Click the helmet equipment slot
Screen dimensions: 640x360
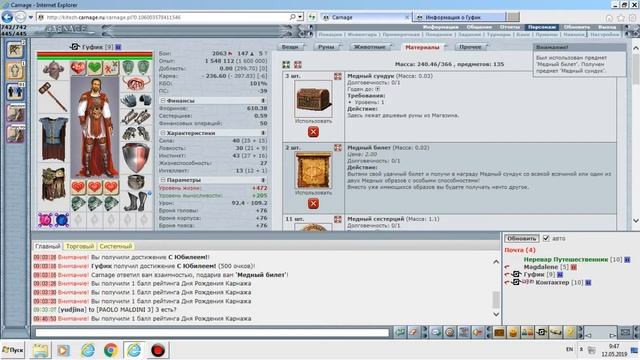point(53,70)
